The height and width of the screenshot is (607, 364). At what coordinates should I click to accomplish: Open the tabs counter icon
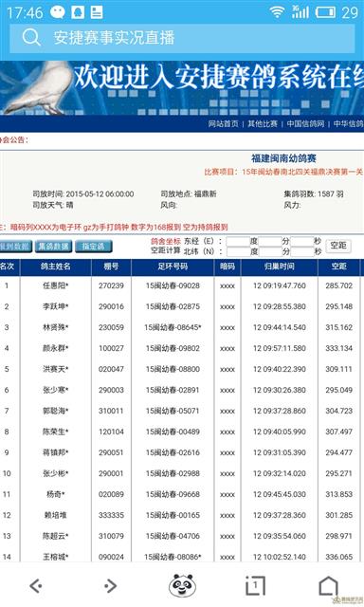click(255, 585)
